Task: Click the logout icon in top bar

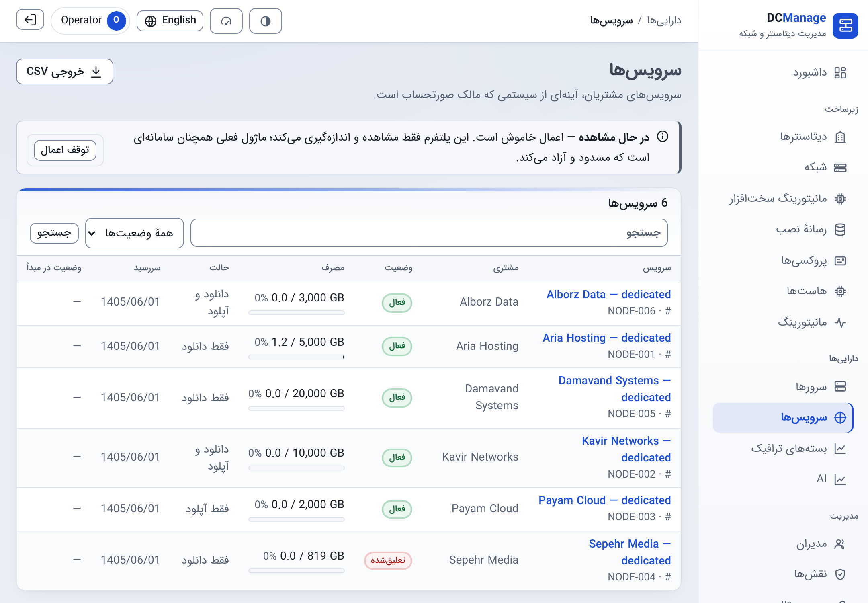Action: point(30,20)
